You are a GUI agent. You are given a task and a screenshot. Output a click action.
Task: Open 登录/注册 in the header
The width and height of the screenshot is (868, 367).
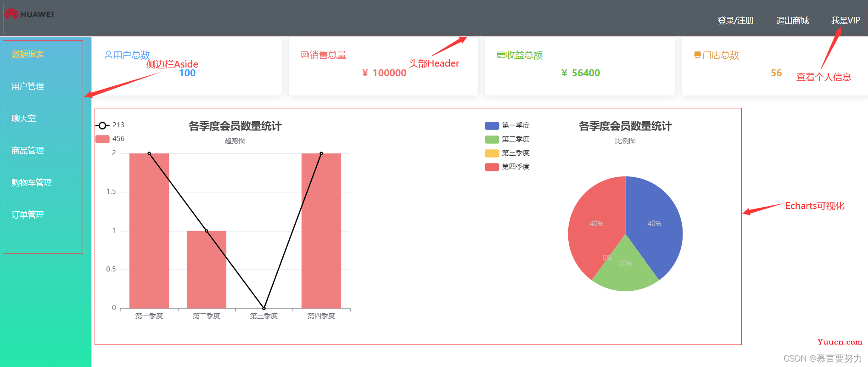(735, 21)
